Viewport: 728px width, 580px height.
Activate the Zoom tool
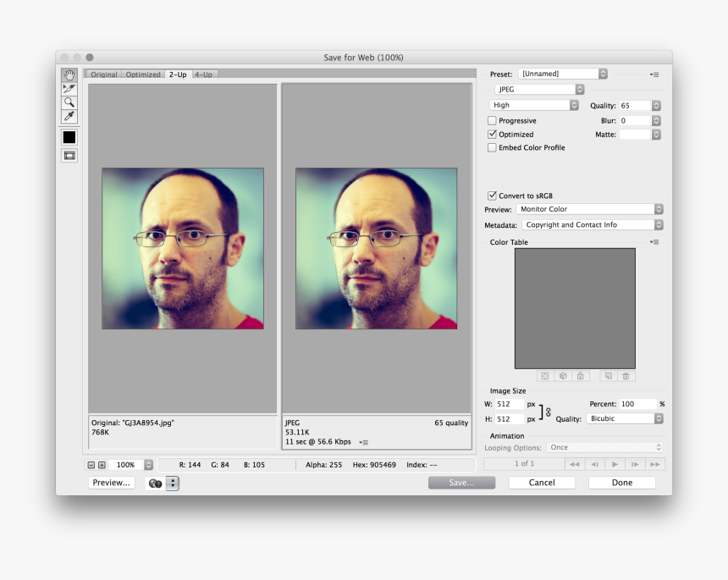coord(69,102)
